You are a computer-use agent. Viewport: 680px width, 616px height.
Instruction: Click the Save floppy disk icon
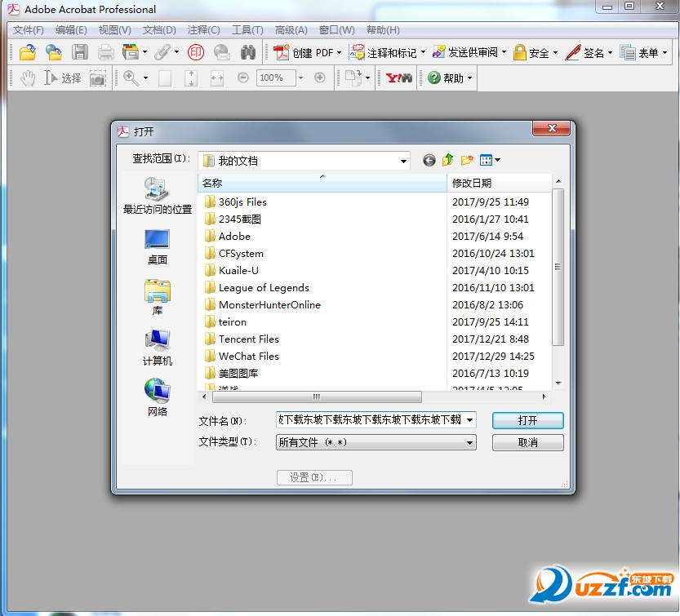point(80,52)
